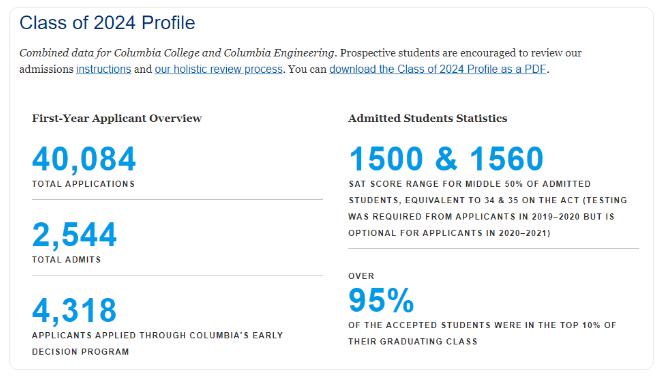
Task: Select the 1500 & 1560 SAT range
Action: pyautogui.click(x=446, y=159)
